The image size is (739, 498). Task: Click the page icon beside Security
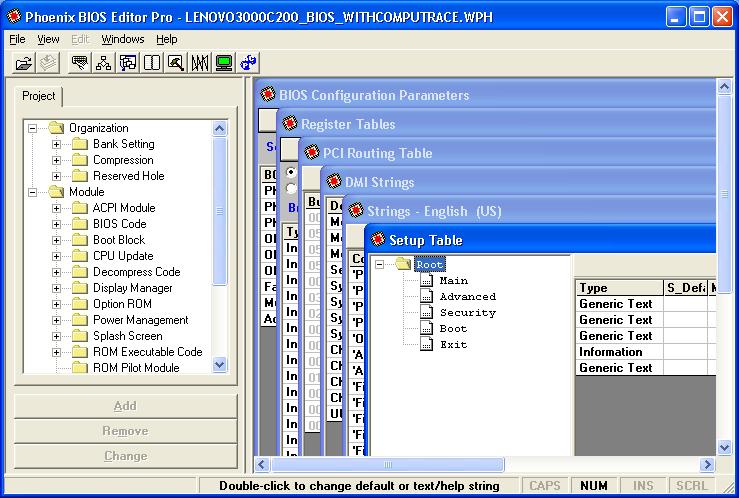point(427,312)
